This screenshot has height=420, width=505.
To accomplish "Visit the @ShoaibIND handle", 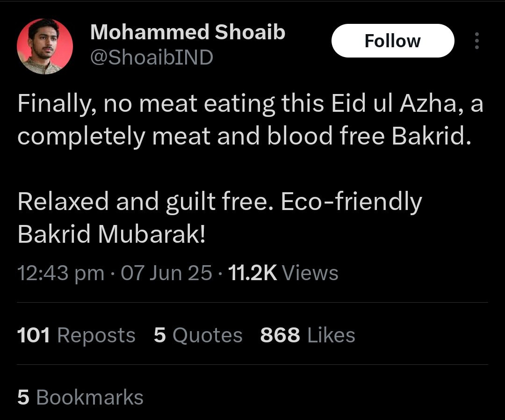I will tap(151, 58).
